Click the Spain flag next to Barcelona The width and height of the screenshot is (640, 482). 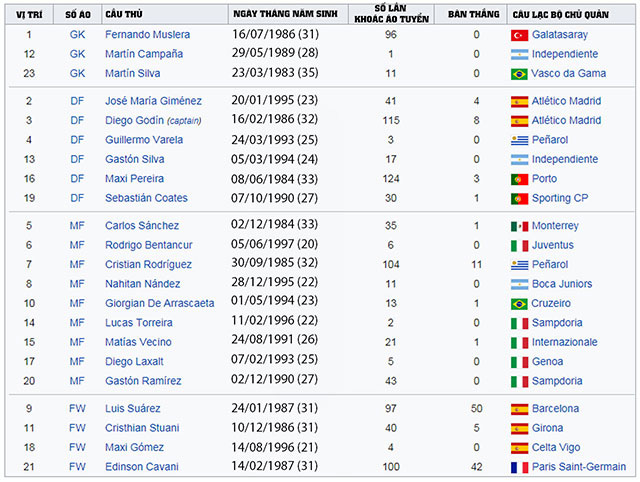click(x=519, y=409)
